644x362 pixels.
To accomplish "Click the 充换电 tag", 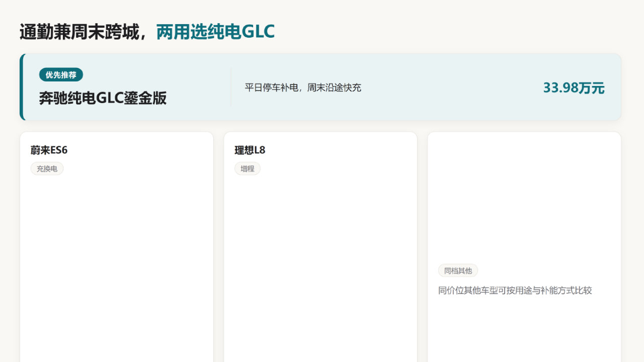I will [x=47, y=168].
